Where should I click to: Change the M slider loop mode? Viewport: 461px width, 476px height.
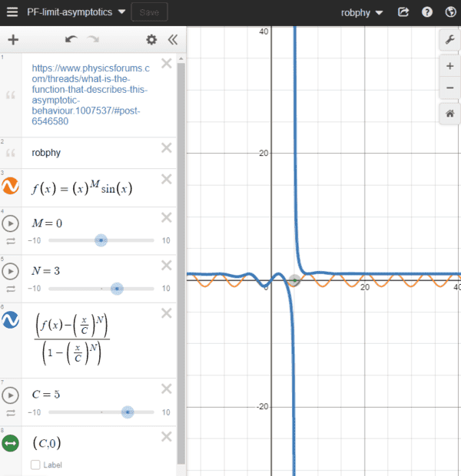click(x=11, y=241)
